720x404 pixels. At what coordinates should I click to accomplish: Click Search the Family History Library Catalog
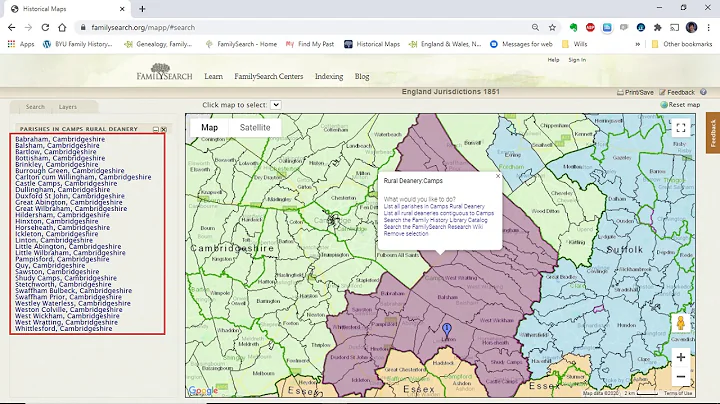click(435, 220)
